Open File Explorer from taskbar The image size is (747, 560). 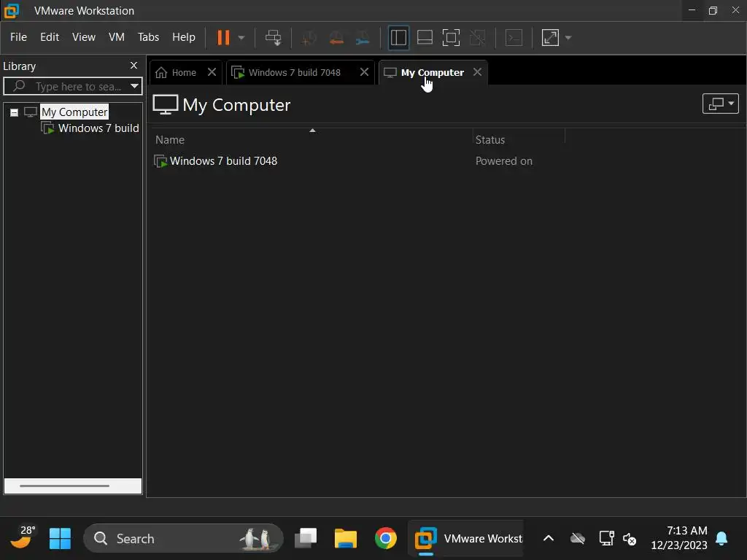345,539
